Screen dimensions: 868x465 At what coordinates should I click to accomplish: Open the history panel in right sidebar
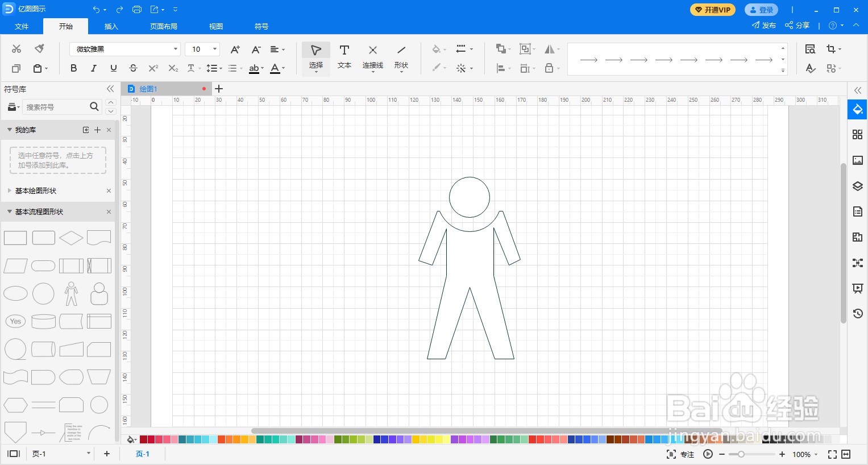click(857, 313)
